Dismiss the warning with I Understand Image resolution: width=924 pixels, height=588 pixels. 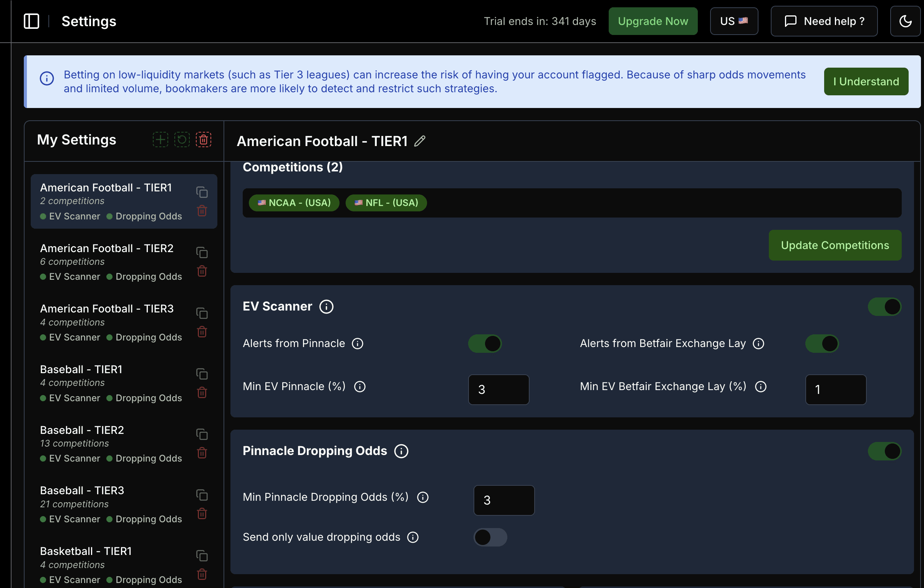click(x=866, y=81)
